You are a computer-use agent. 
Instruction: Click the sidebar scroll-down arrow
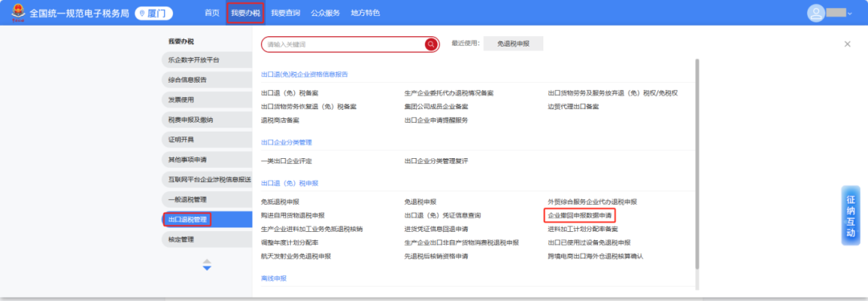point(207,268)
